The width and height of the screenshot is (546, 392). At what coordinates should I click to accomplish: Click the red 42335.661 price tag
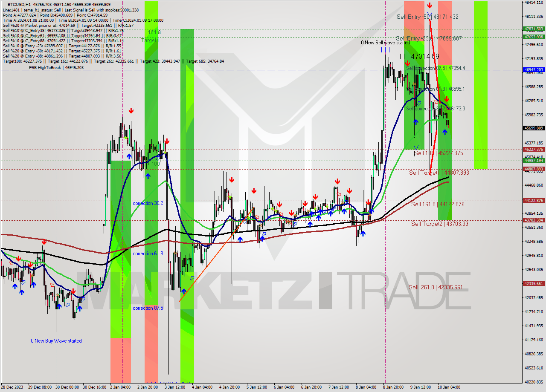click(x=534, y=283)
